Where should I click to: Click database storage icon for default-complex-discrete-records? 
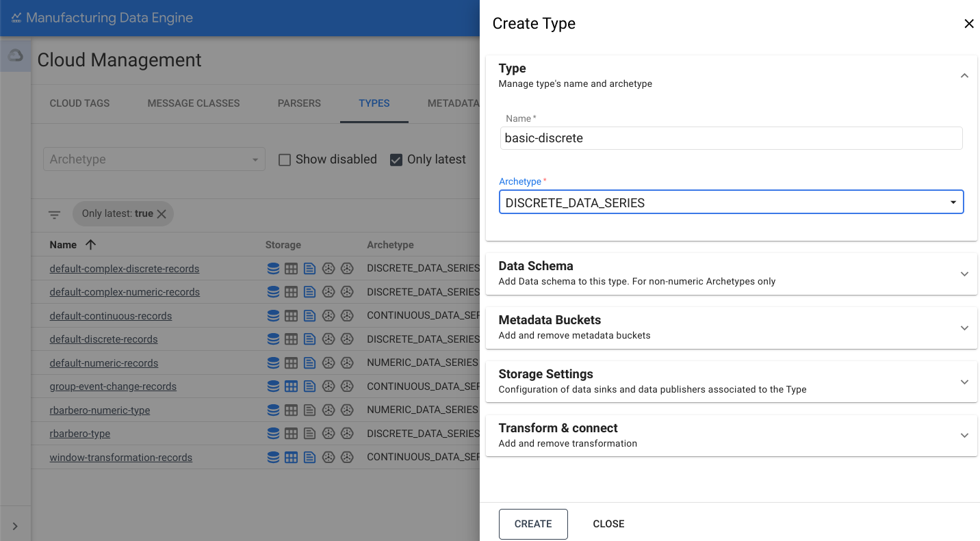pyautogui.click(x=273, y=269)
